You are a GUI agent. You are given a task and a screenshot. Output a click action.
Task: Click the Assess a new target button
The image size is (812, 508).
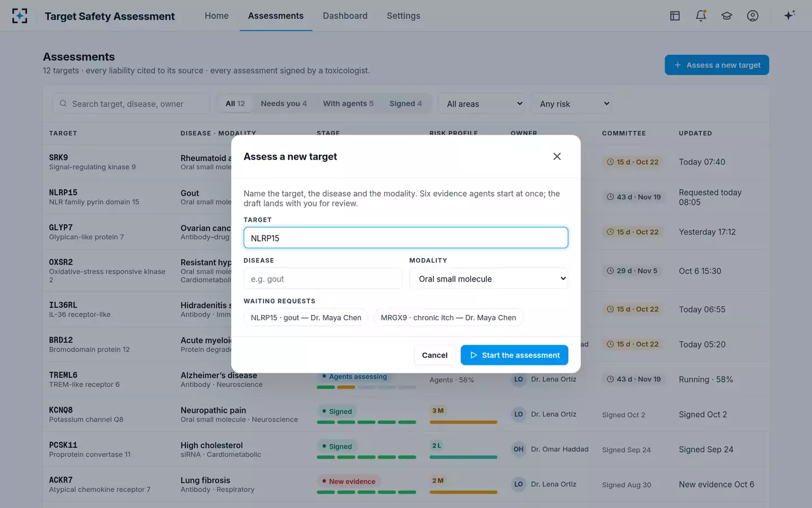point(717,65)
